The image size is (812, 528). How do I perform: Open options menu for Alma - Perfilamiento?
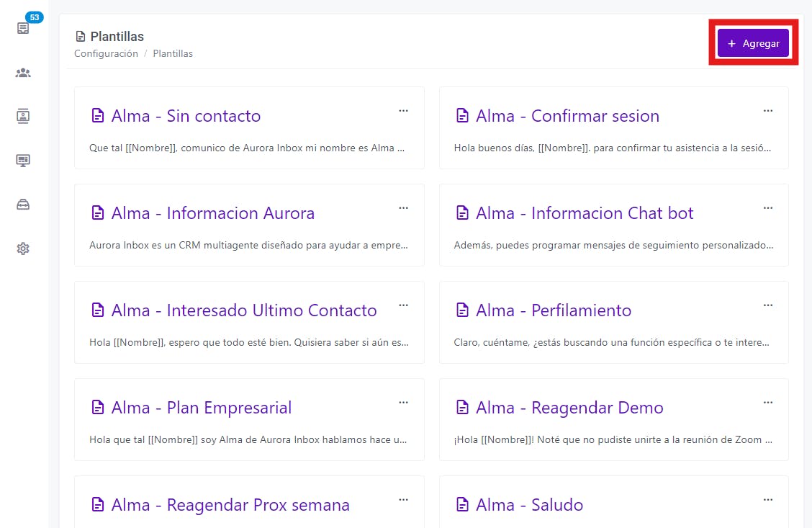click(x=768, y=305)
